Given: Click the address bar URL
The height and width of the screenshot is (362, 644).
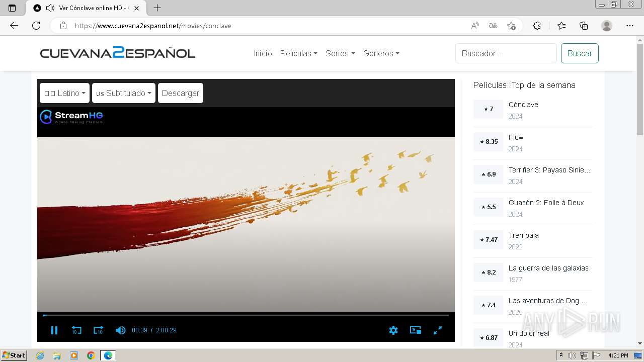Looking at the screenshot, I should tap(153, 26).
